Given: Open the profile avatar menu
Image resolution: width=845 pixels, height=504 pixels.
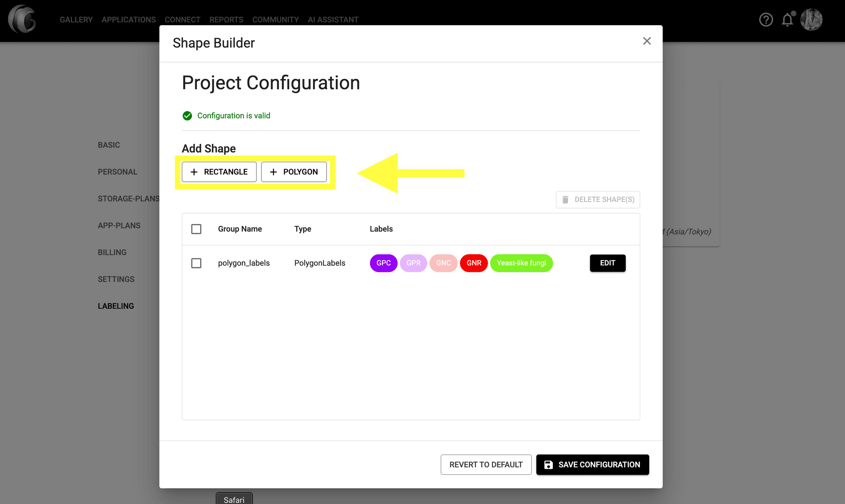Looking at the screenshot, I should pyautogui.click(x=812, y=19).
